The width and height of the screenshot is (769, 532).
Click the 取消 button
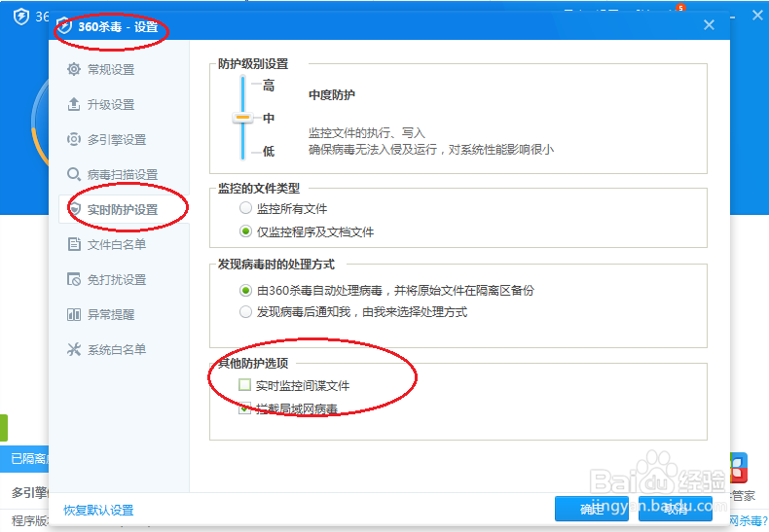pyautogui.click(x=676, y=509)
